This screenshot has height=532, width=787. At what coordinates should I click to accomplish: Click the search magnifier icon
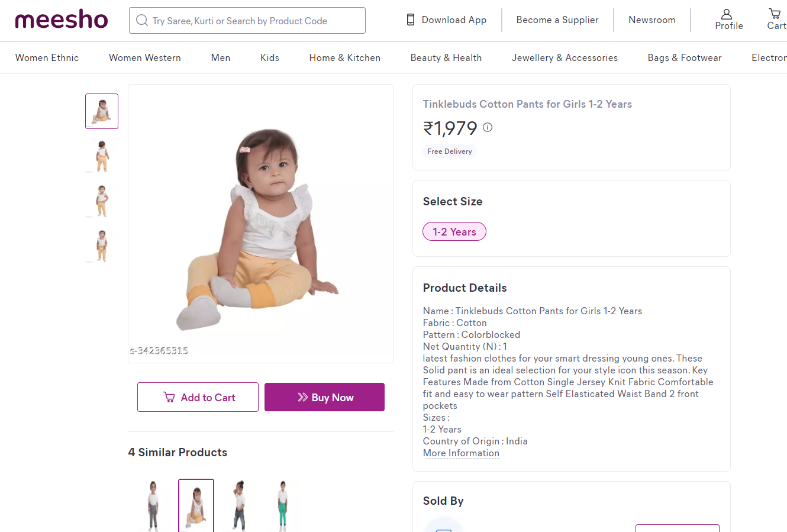[142, 21]
